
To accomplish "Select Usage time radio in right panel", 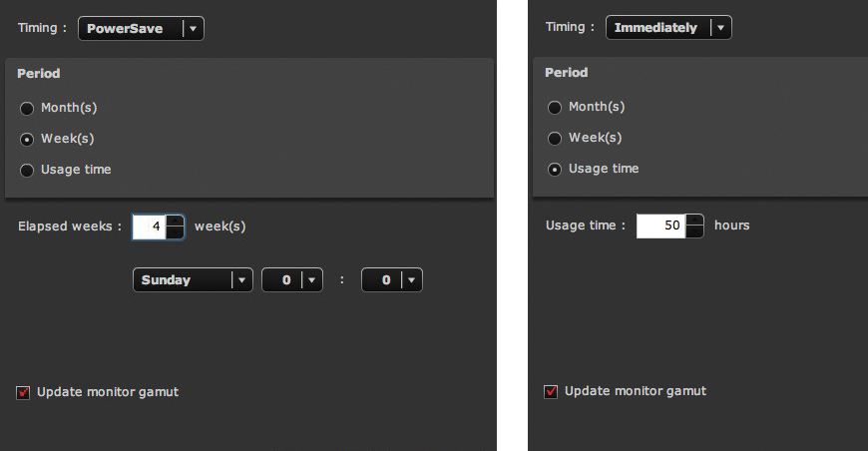I will pyautogui.click(x=555, y=170).
